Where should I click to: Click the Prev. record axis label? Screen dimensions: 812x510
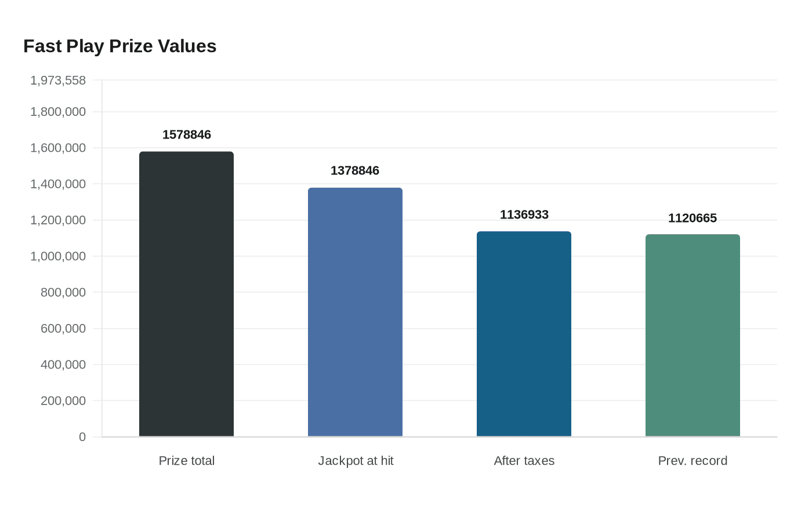click(x=693, y=461)
